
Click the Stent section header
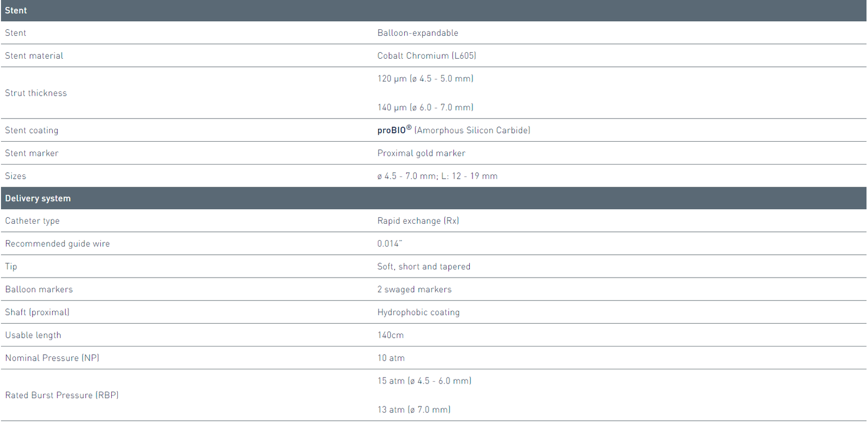[x=16, y=10]
